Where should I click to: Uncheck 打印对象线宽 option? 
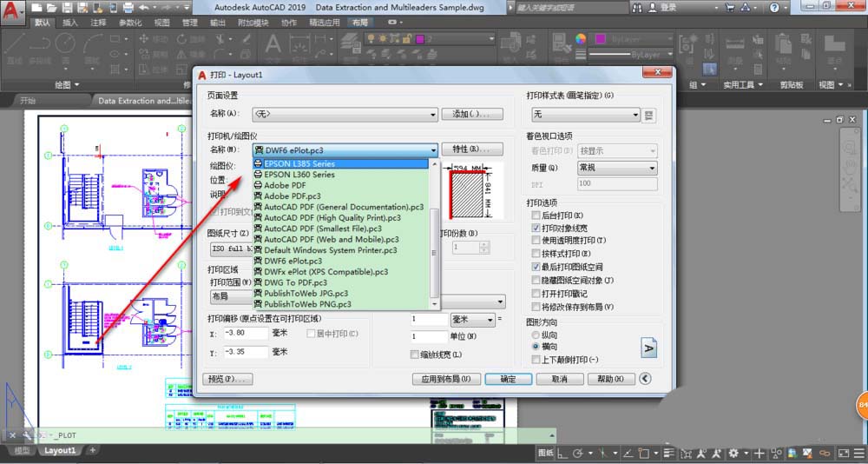[x=536, y=228]
